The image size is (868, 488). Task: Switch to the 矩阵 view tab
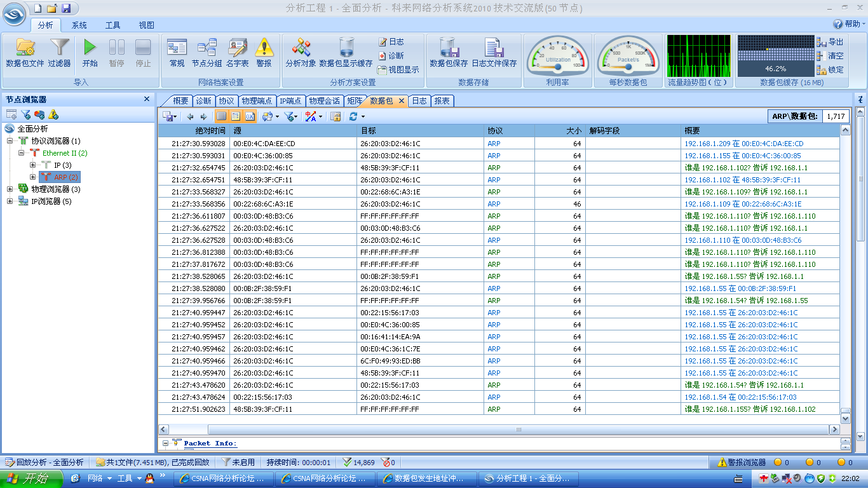355,101
